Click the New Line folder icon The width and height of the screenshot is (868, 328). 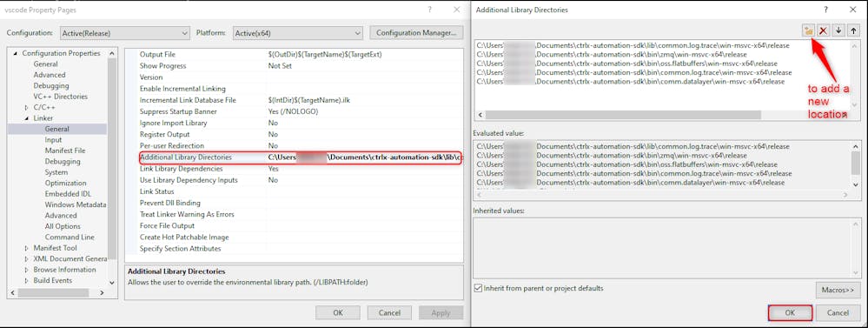click(x=808, y=30)
